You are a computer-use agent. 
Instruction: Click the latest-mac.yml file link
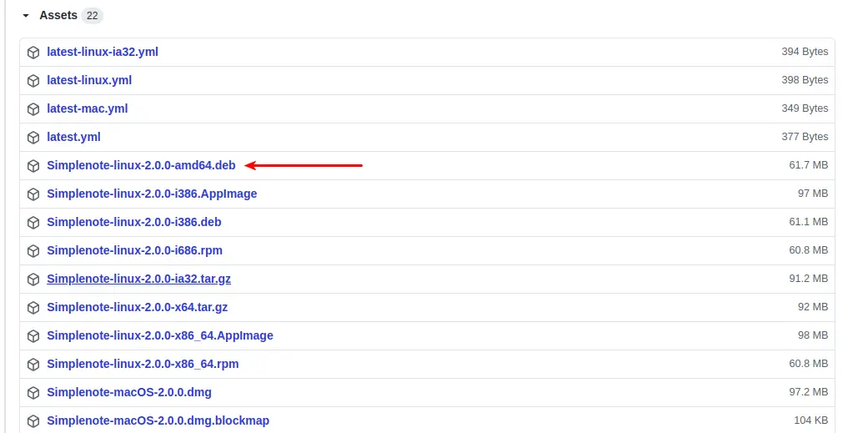(x=87, y=108)
